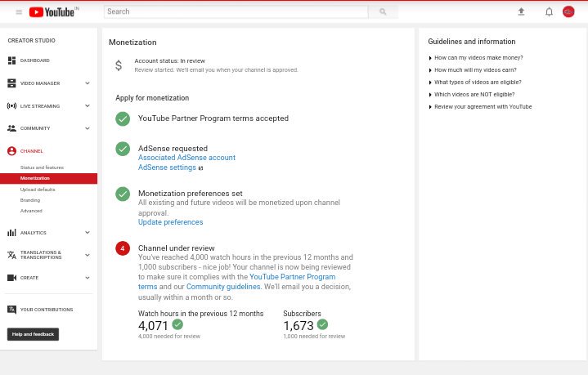Expand the Create chevron

(88, 278)
